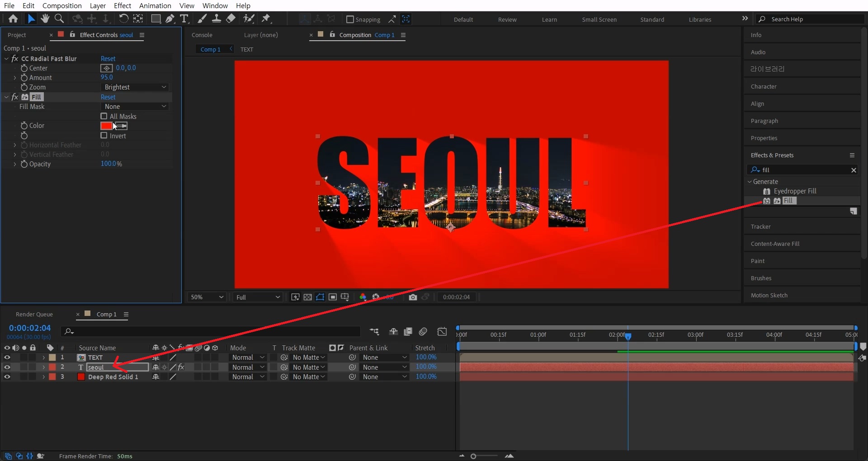Viewport: 868px width, 461px height.
Task: Open the Effect menu
Action: [x=123, y=5]
